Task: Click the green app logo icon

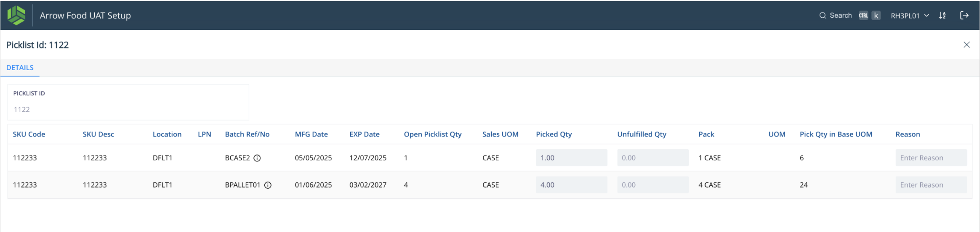Action: [x=16, y=15]
